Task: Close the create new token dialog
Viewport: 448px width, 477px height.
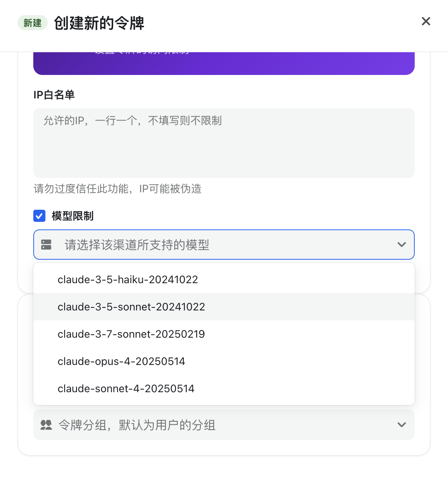Action: coord(426,21)
